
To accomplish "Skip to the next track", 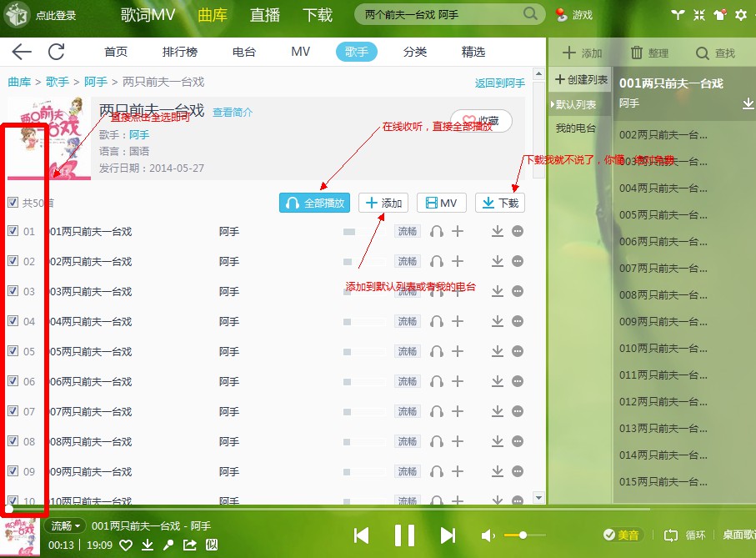I will click(448, 535).
